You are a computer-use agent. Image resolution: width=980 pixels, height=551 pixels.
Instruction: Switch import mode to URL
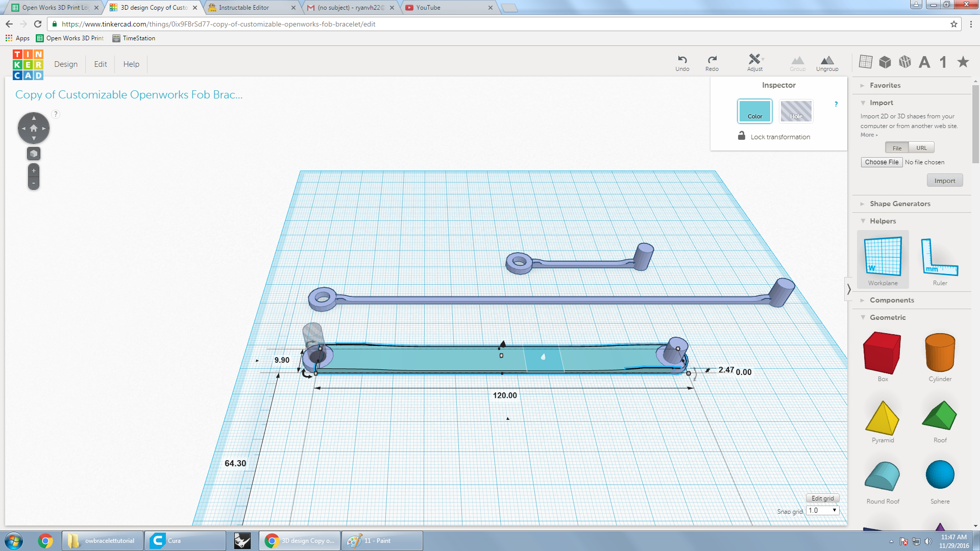click(921, 148)
